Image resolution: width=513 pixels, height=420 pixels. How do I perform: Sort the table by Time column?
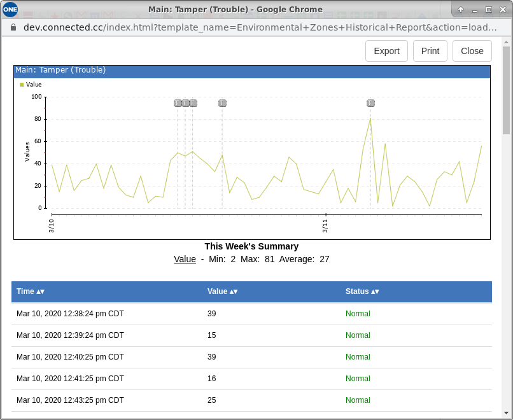(30, 291)
